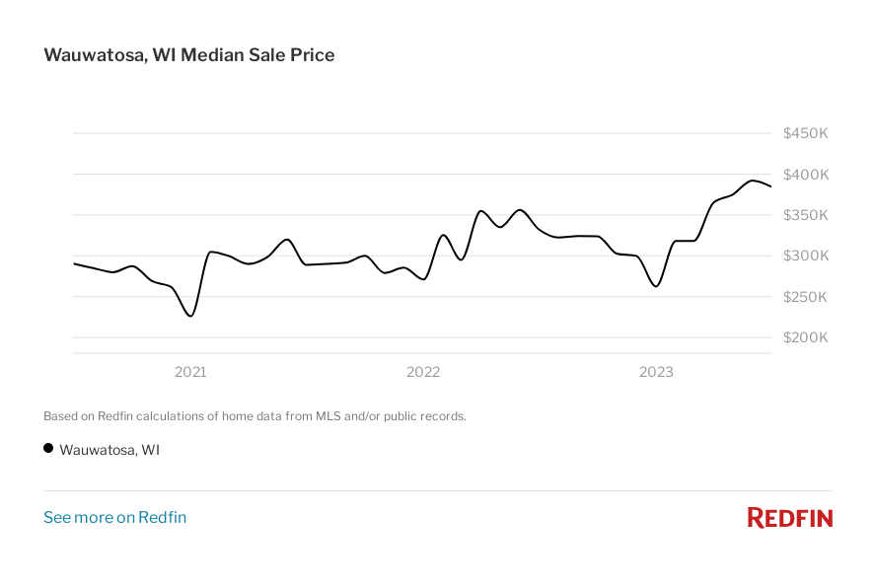The width and height of the screenshot is (876, 588).
Task: Click the Redfin calculations footnote text
Action: click(255, 416)
